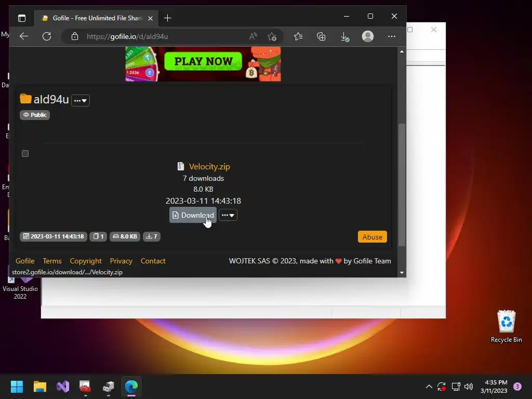The image size is (532, 399).
Task: Open a new browser tab
Action: coord(167,18)
